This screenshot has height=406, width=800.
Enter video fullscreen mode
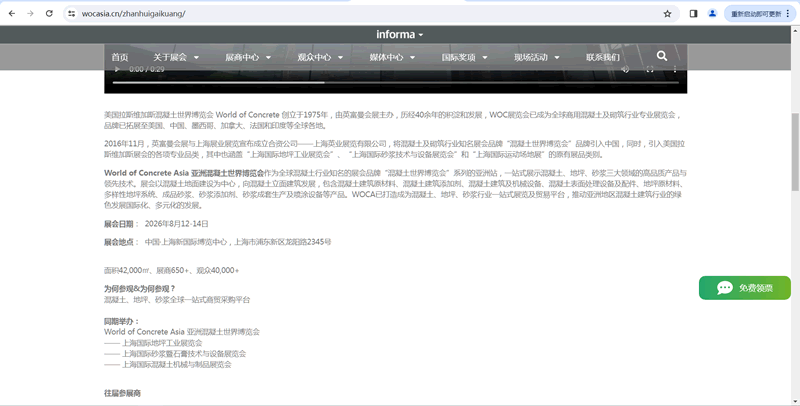(x=650, y=69)
